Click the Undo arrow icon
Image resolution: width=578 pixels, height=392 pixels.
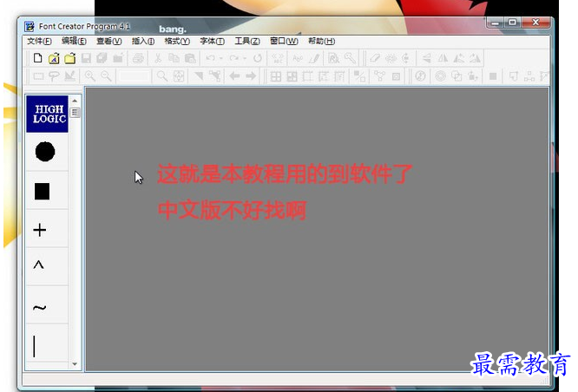[x=211, y=58]
